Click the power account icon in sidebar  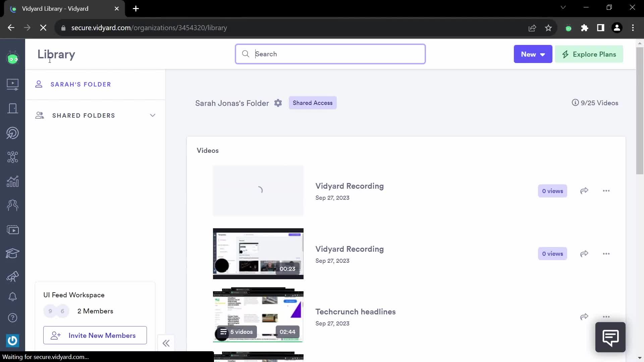point(12,341)
